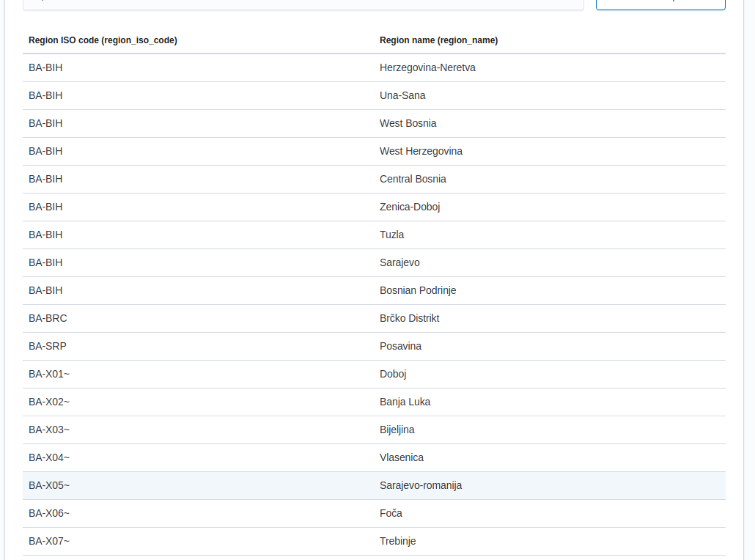Open the Central Bosnia region link

412,179
